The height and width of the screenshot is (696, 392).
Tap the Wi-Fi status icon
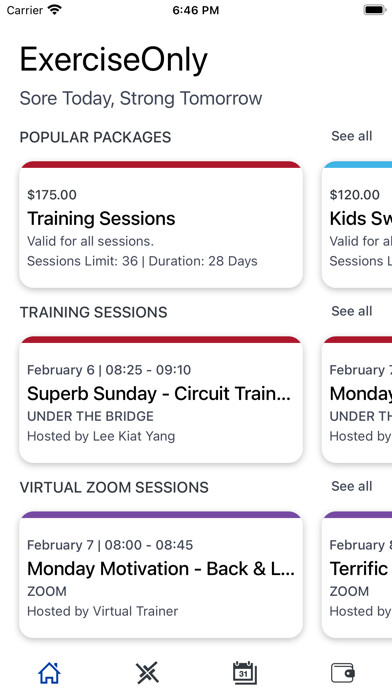coord(55,10)
